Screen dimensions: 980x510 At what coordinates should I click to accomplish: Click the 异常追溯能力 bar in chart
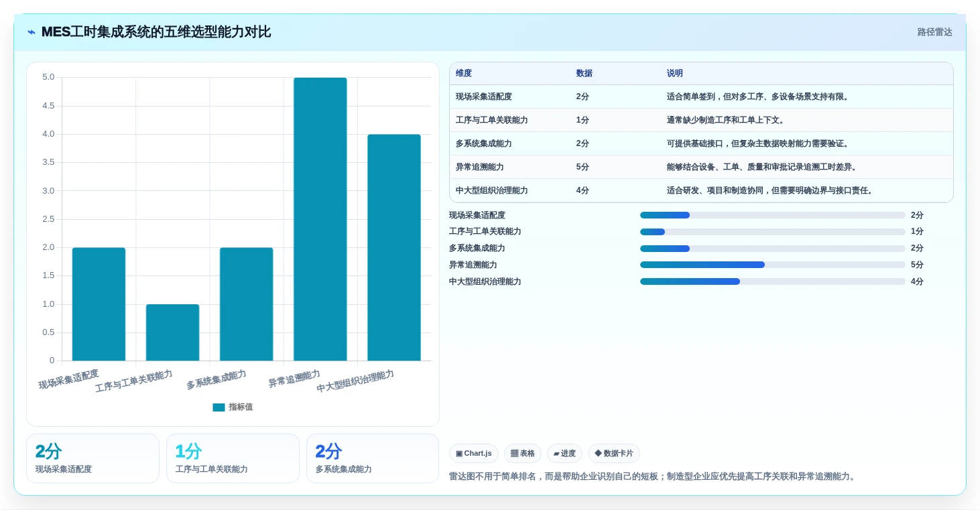point(320,219)
